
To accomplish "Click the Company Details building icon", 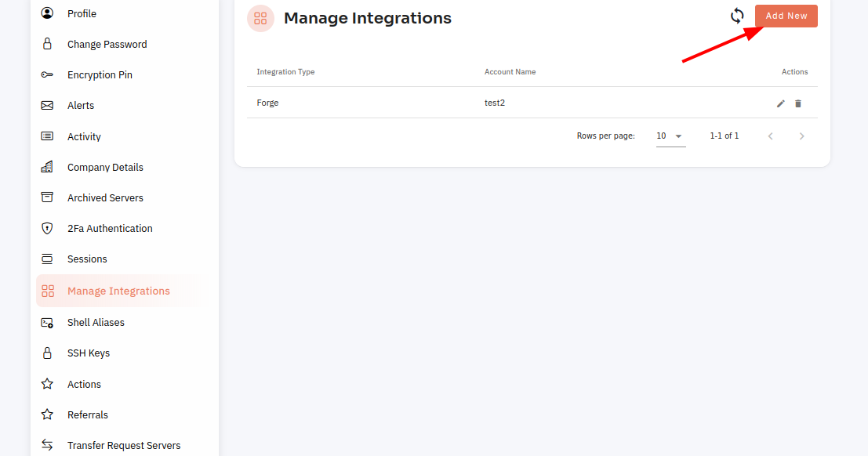I will [48, 167].
